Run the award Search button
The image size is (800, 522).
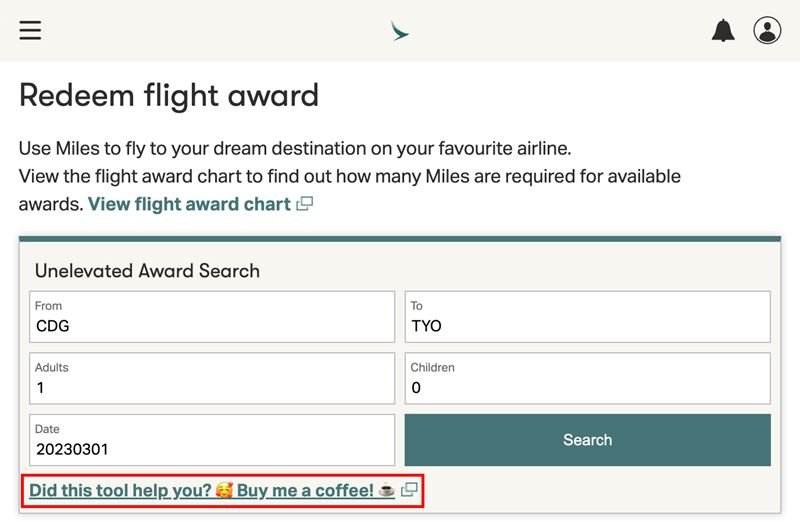click(587, 440)
